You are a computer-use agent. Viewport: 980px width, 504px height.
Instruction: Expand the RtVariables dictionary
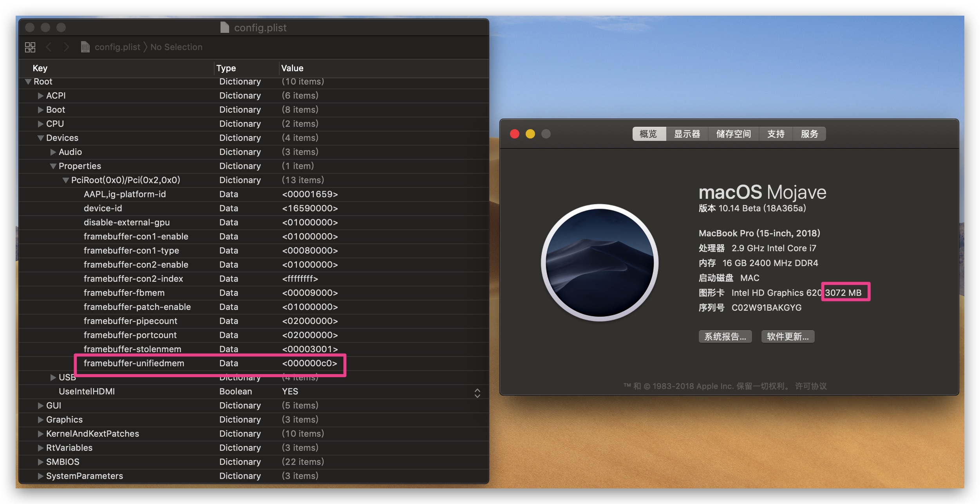(40, 448)
